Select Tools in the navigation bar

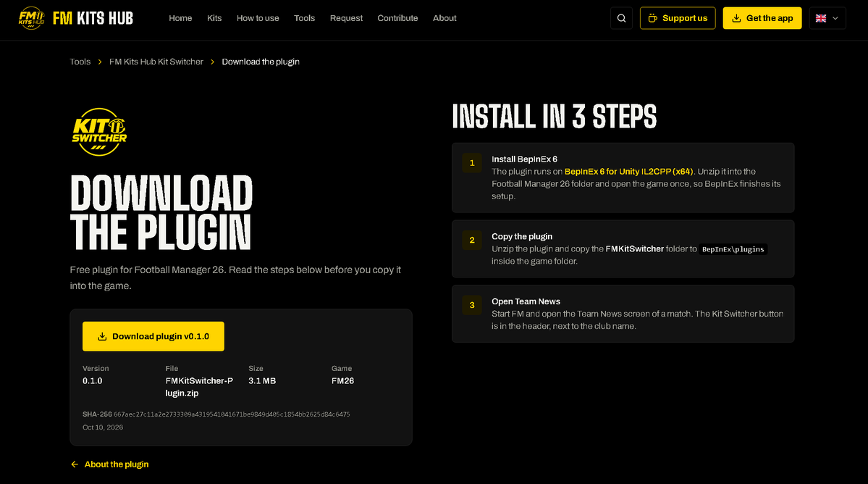point(305,18)
